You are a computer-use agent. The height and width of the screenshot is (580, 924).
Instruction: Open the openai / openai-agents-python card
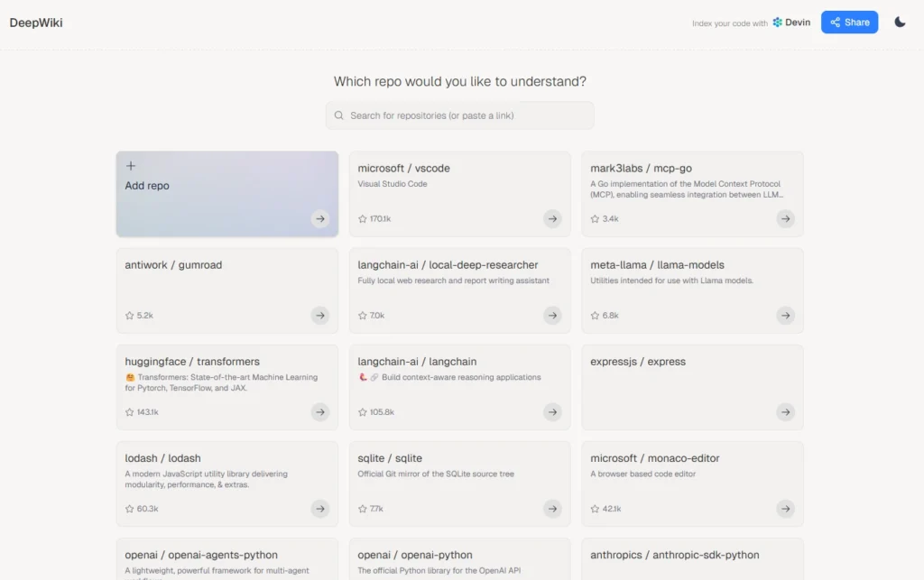pyautogui.click(x=226, y=559)
